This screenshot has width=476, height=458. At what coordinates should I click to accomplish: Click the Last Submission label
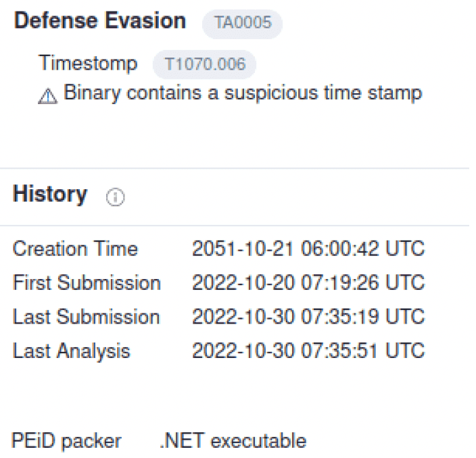(86, 317)
